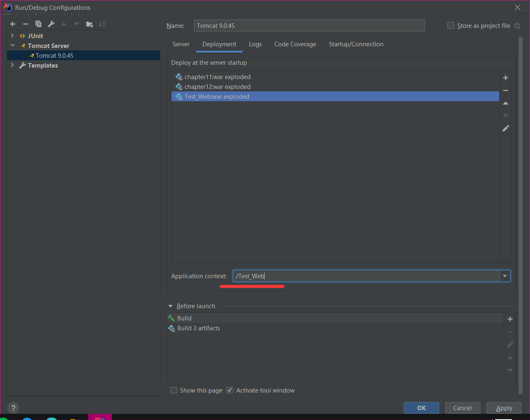Image resolution: width=530 pixels, height=420 pixels.
Task: Confirm with the OK button
Action: (x=421, y=408)
